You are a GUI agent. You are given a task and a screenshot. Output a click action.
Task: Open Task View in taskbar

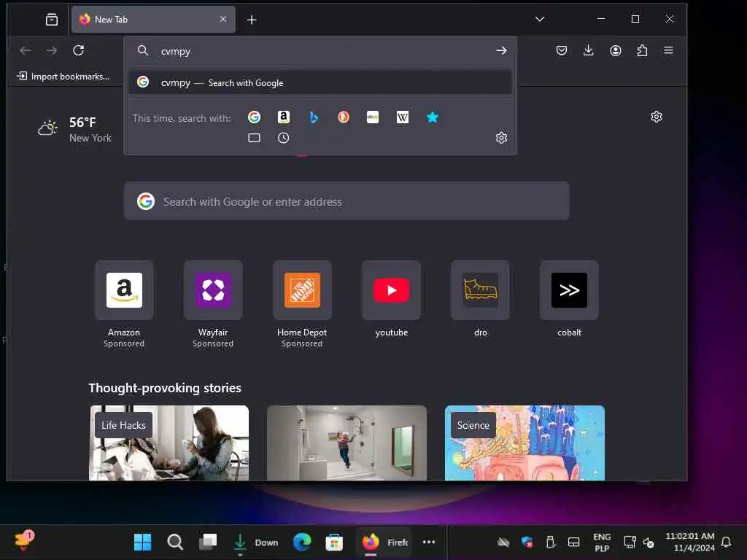(x=208, y=542)
